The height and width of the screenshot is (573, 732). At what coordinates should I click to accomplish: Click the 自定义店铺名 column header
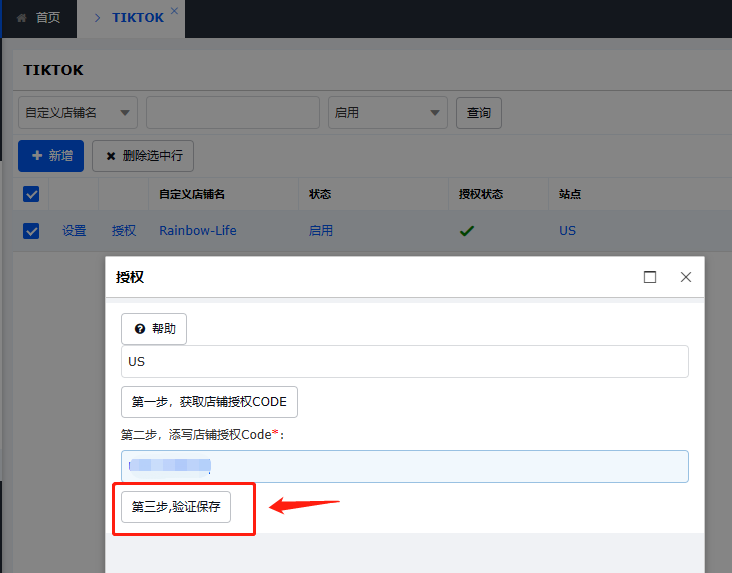(x=192, y=194)
